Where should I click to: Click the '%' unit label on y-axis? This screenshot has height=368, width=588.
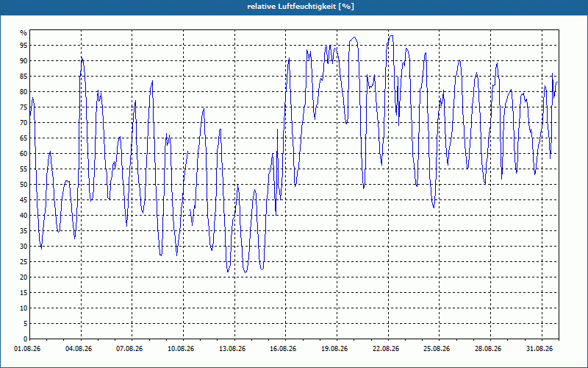point(24,33)
